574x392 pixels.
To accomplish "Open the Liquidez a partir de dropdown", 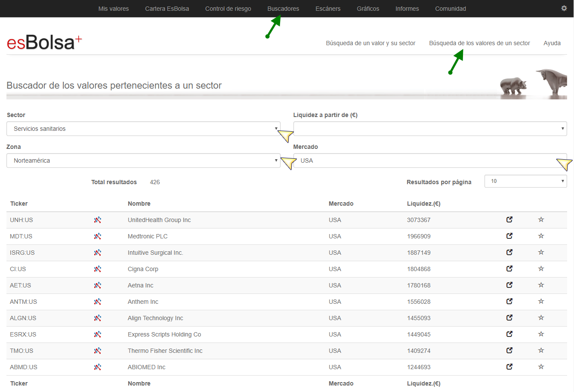I will click(x=430, y=129).
